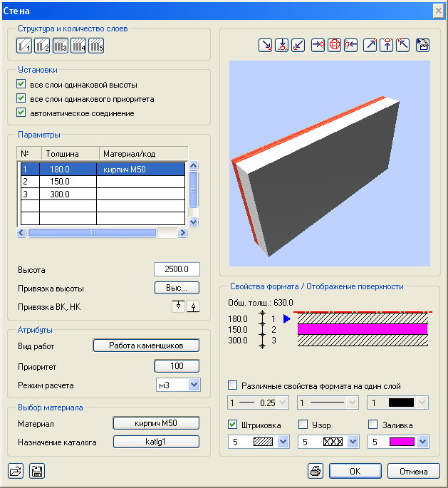Select layer 1 thickness cell 180.0

(x=68, y=170)
